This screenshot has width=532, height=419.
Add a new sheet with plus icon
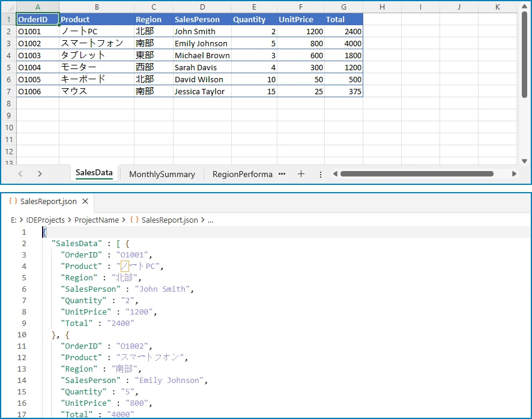[x=301, y=174]
